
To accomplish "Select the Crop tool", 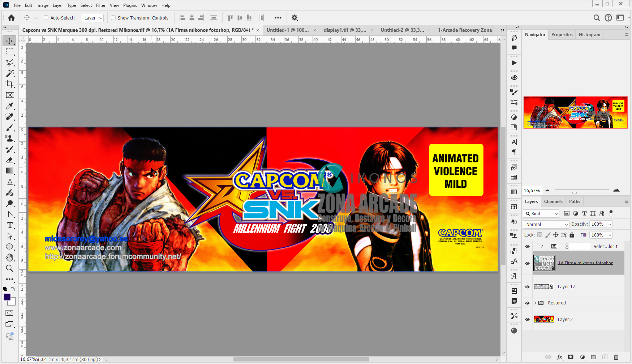I will [x=10, y=84].
